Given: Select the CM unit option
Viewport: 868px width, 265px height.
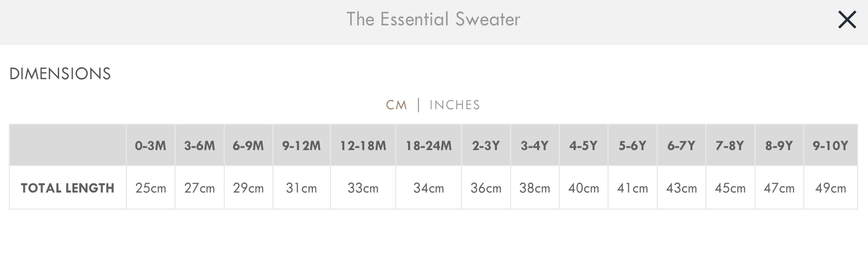Looking at the screenshot, I should pyautogui.click(x=396, y=105).
